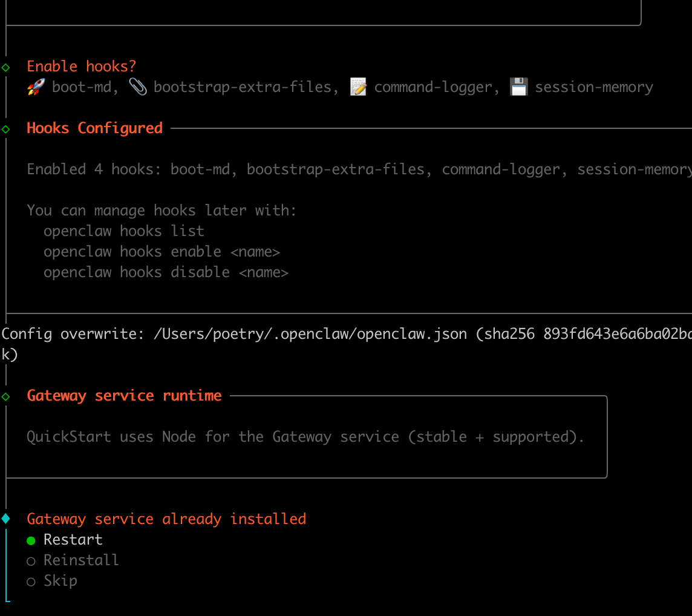Click the 'Gateway service runtime' heading
The image size is (692, 616).
[124, 396]
